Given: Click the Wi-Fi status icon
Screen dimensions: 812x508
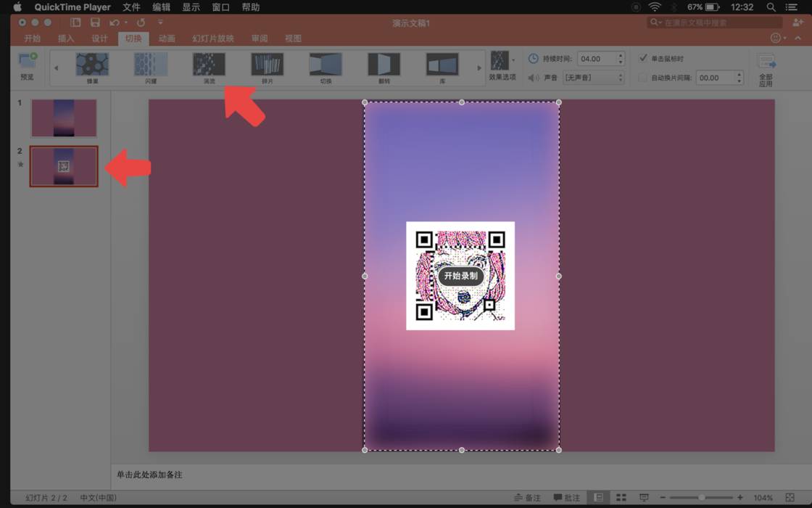Looking at the screenshot, I should [x=655, y=7].
